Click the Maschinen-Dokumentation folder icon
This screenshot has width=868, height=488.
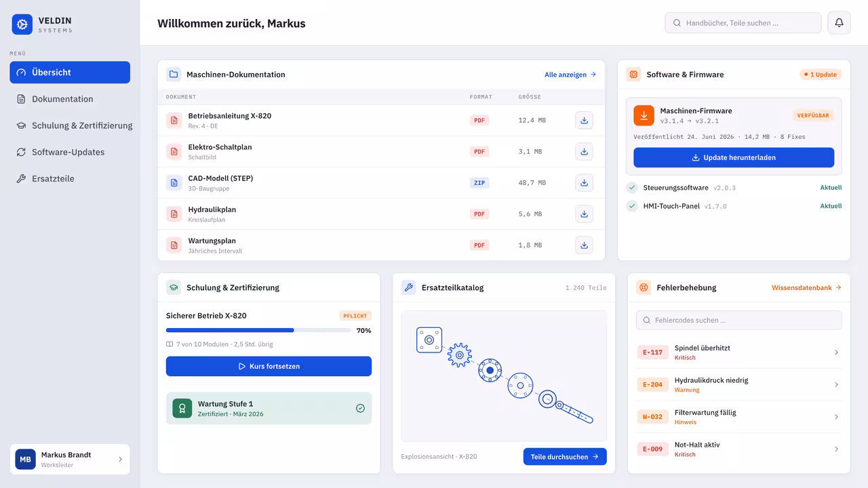pos(174,75)
